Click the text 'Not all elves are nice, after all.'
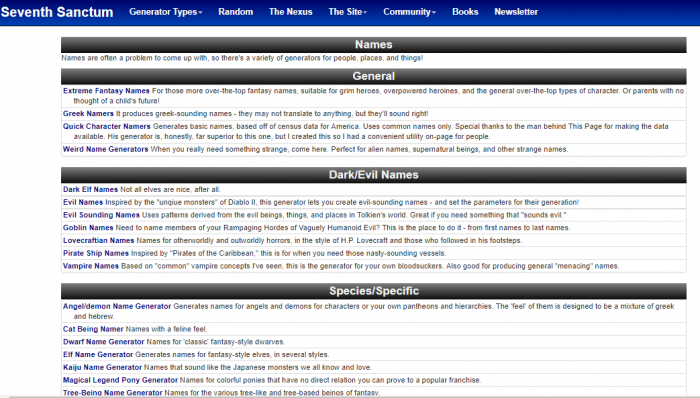This screenshot has width=700, height=398. tap(171, 190)
